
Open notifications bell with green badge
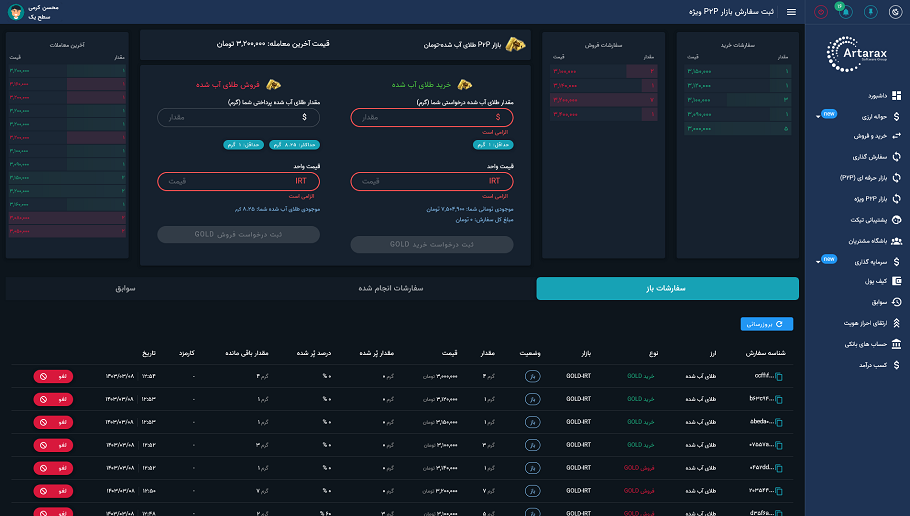tap(845, 12)
